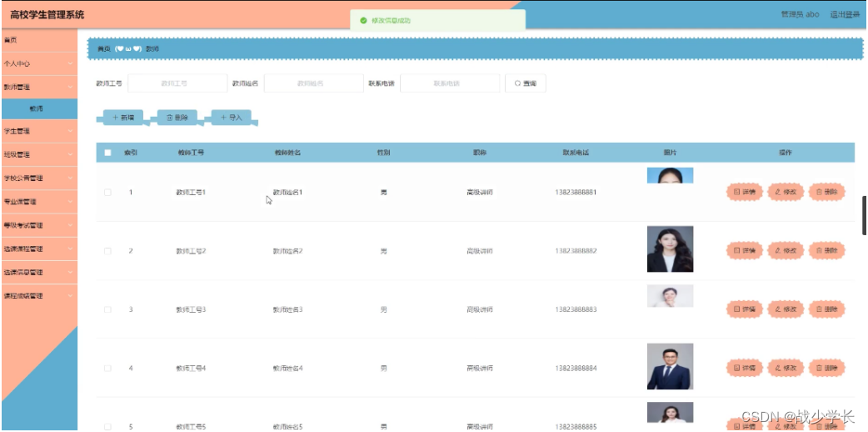The width and height of the screenshot is (868, 432).
Task: Collapse the 教师管理 sidebar menu
Action: click(39, 87)
